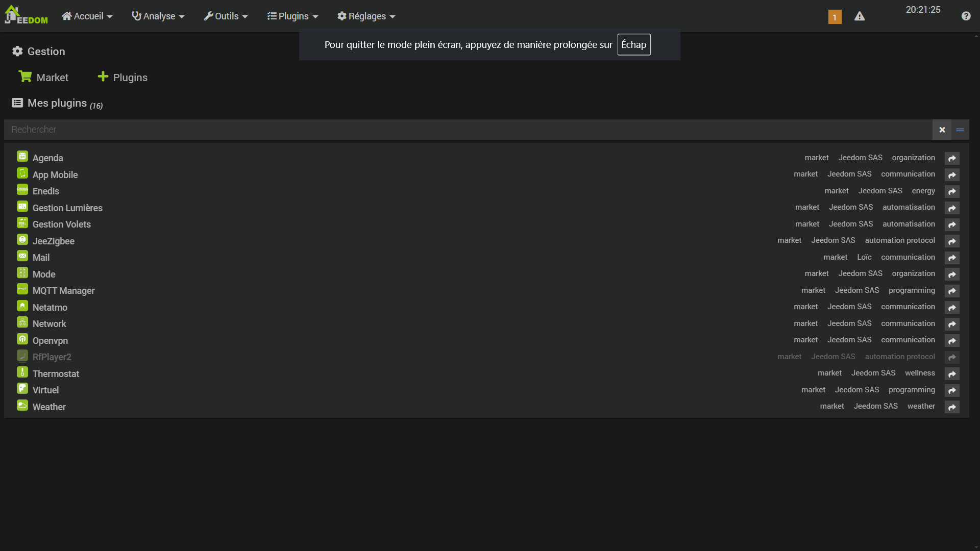Open the help question mark icon
Viewport: 980px width, 551px height.
point(966,16)
